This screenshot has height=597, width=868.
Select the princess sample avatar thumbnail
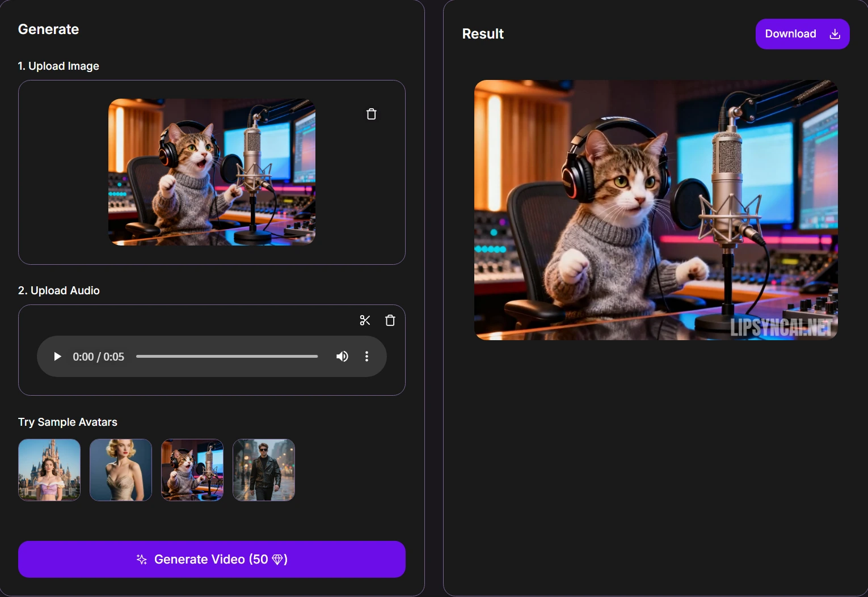[49, 469]
